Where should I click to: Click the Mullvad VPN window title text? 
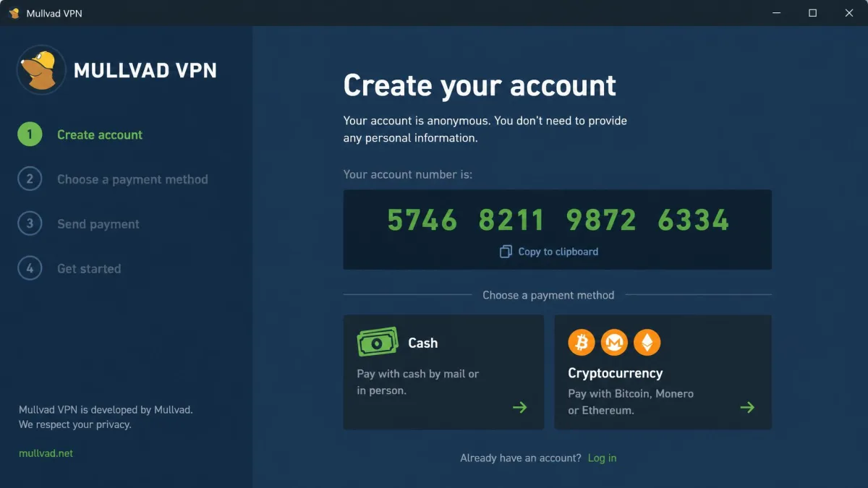[54, 14]
